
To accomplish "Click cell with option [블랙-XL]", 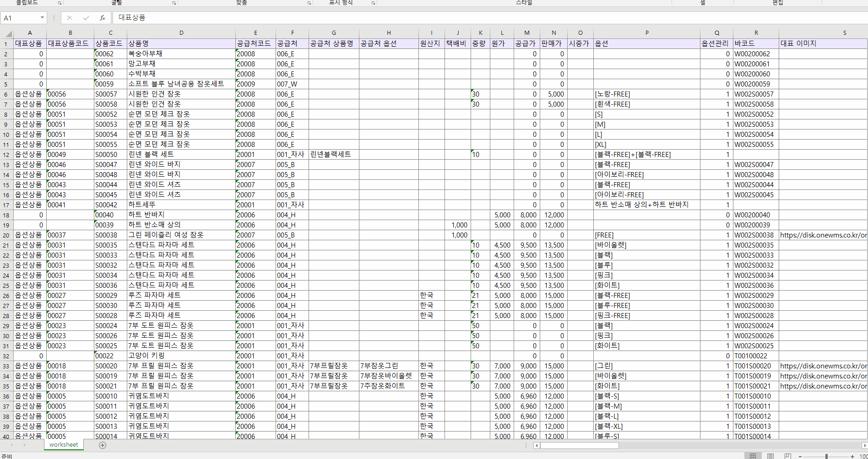I will (x=647, y=426).
